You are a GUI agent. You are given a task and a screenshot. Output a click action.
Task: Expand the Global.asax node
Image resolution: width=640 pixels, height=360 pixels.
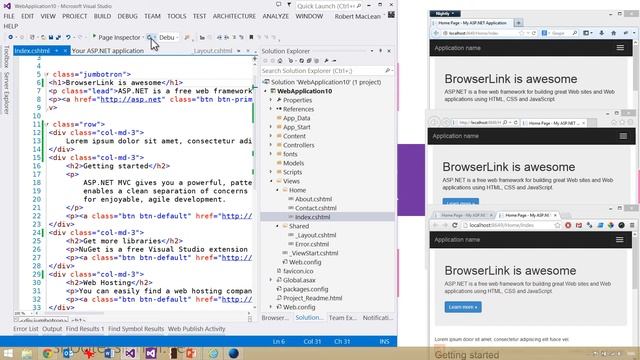click(271, 280)
